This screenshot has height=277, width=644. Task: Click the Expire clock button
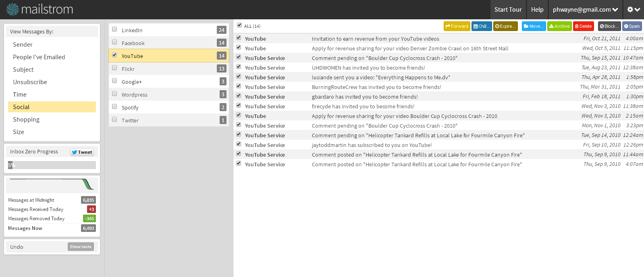point(505,26)
